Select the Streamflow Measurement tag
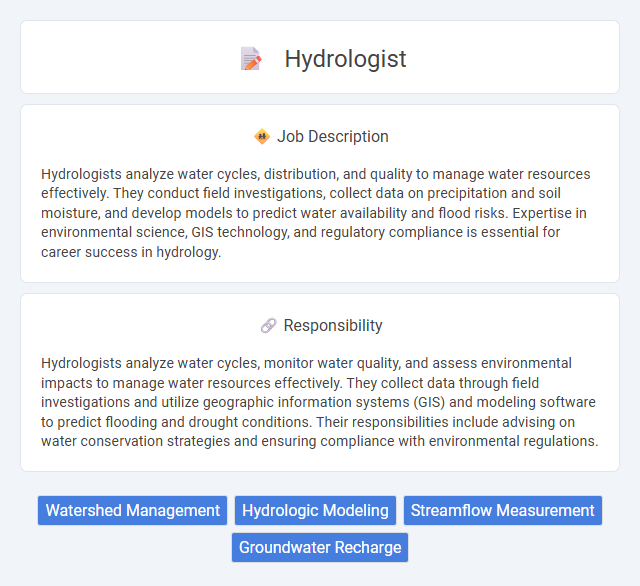Viewport: 640px width, 586px height. pos(502,511)
